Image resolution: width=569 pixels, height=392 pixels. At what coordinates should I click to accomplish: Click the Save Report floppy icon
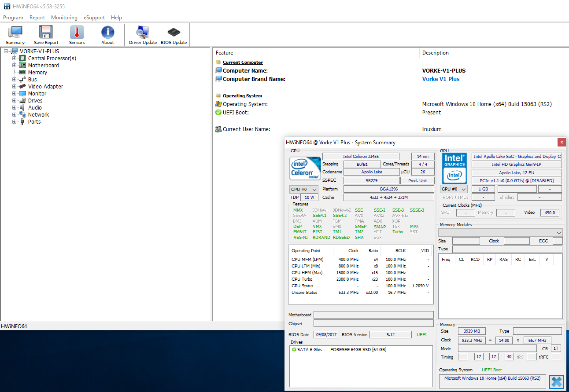pos(46,33)
